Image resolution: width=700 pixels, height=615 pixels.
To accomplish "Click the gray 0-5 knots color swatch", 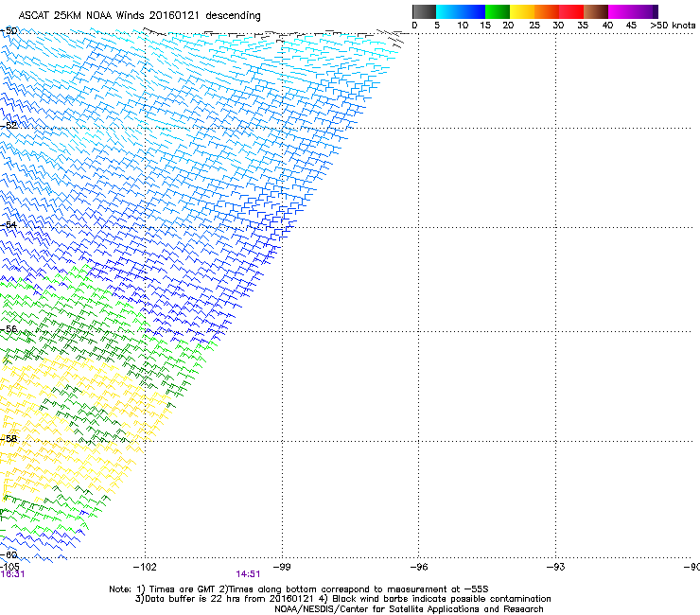I will click(x=424, y=11).
